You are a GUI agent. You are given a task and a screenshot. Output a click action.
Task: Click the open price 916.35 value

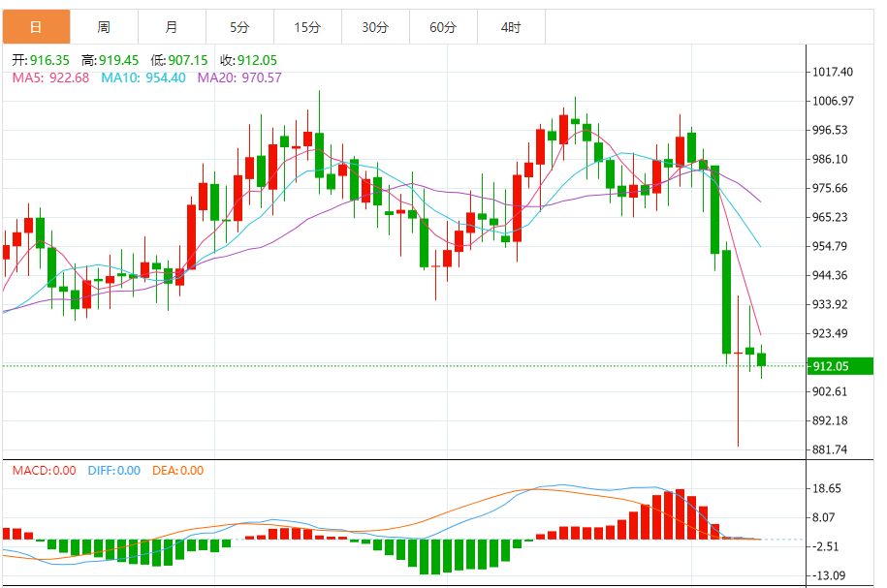(49, 60)
